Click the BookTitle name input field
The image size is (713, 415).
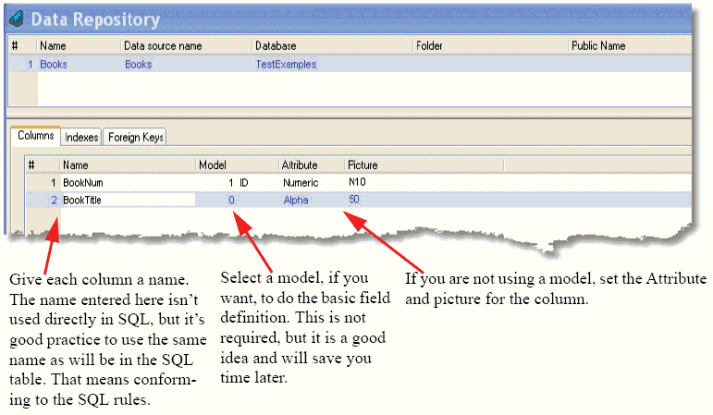[128, 200]
